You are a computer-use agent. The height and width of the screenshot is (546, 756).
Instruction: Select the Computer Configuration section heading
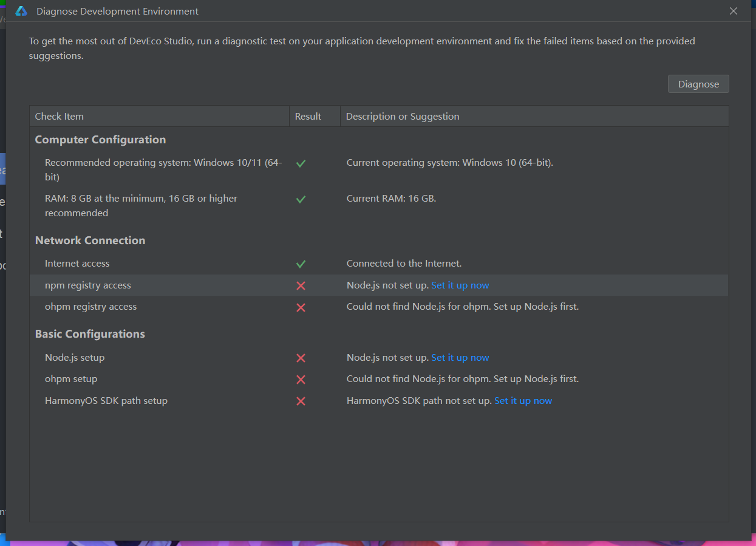100,140
